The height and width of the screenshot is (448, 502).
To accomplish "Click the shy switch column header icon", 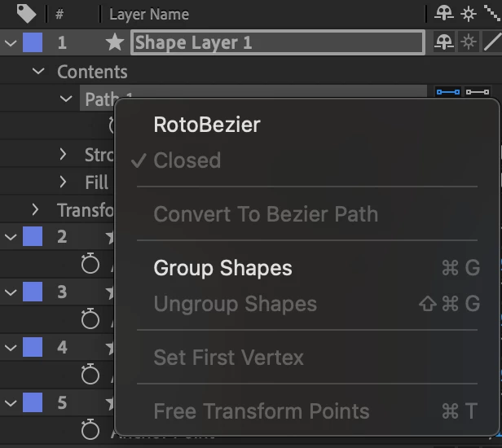I will tap(443, 14).
